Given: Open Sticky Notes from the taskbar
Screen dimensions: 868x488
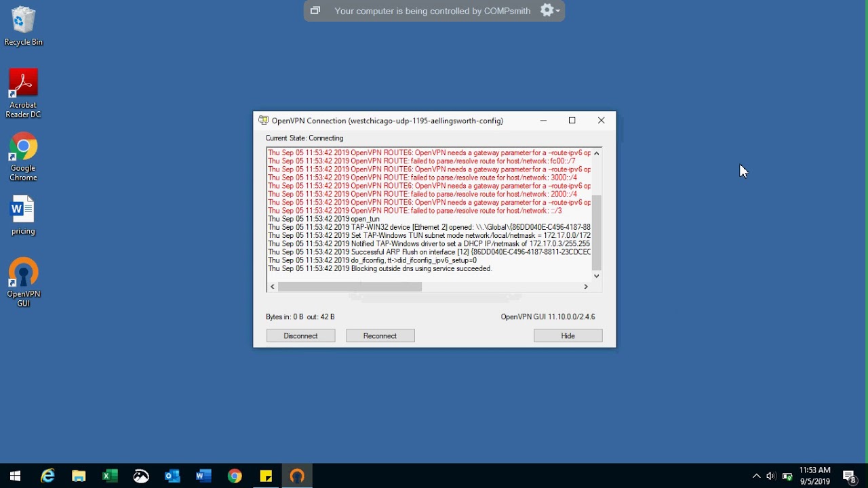Looking at the screenshot, I should 266,476.
